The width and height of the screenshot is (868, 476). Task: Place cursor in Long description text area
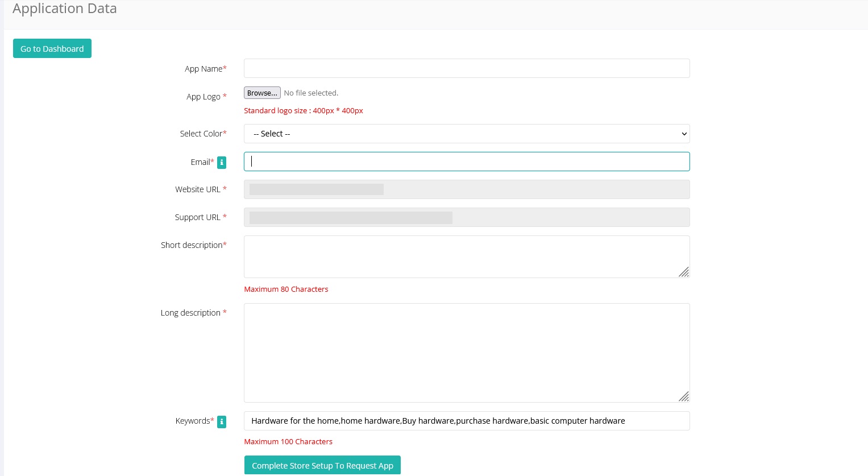tap(460, 353)
